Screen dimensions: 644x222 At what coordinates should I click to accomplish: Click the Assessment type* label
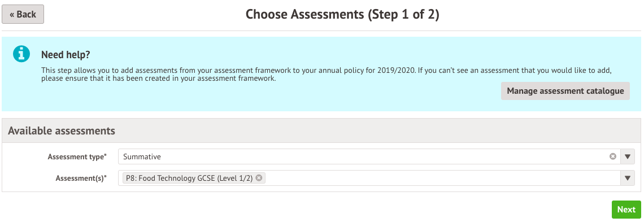(x=77, y=156)
